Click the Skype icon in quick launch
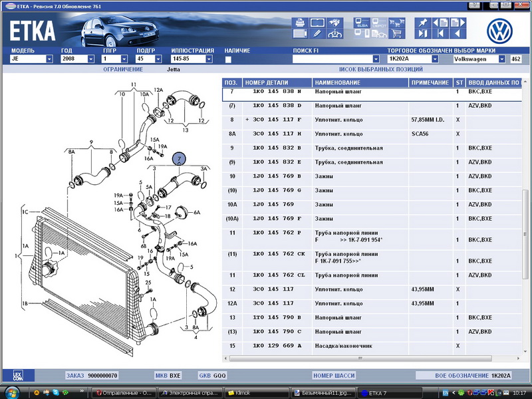 56,392
